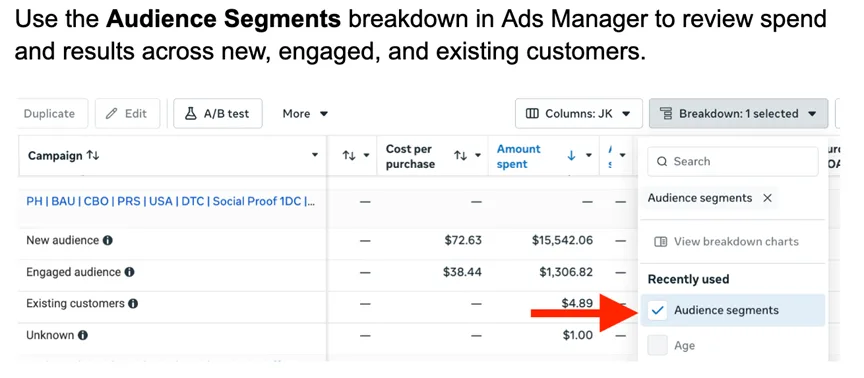
Task: Open the Columns: JK dropdown
Action: pyautogui.click(x=579, y=114)
